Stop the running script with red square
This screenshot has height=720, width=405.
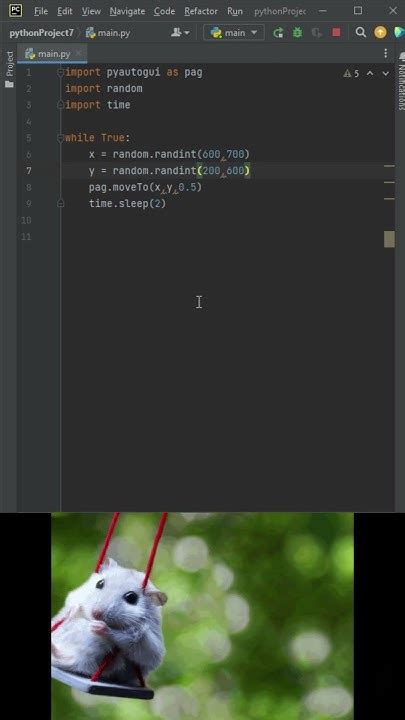click(x=336, y=33)
